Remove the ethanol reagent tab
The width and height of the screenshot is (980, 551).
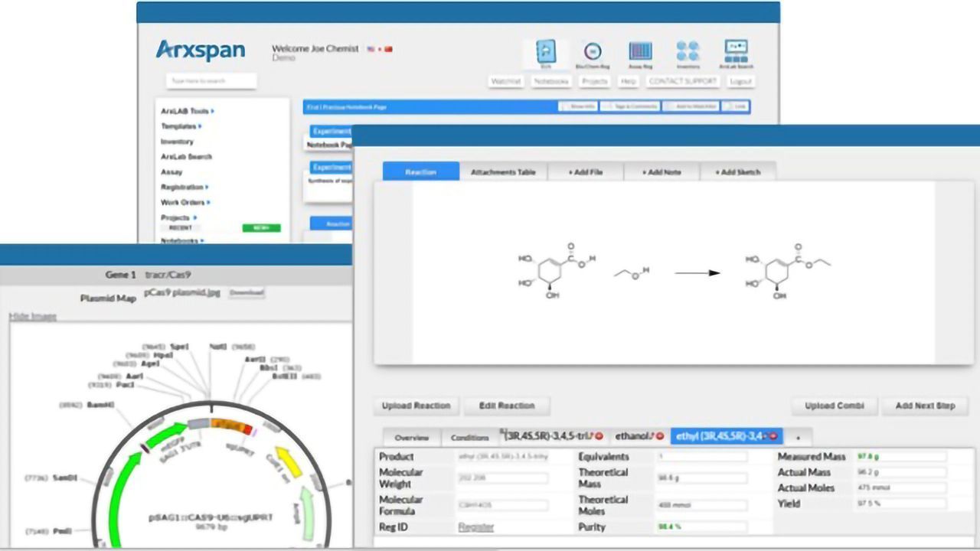click(659, 436)
